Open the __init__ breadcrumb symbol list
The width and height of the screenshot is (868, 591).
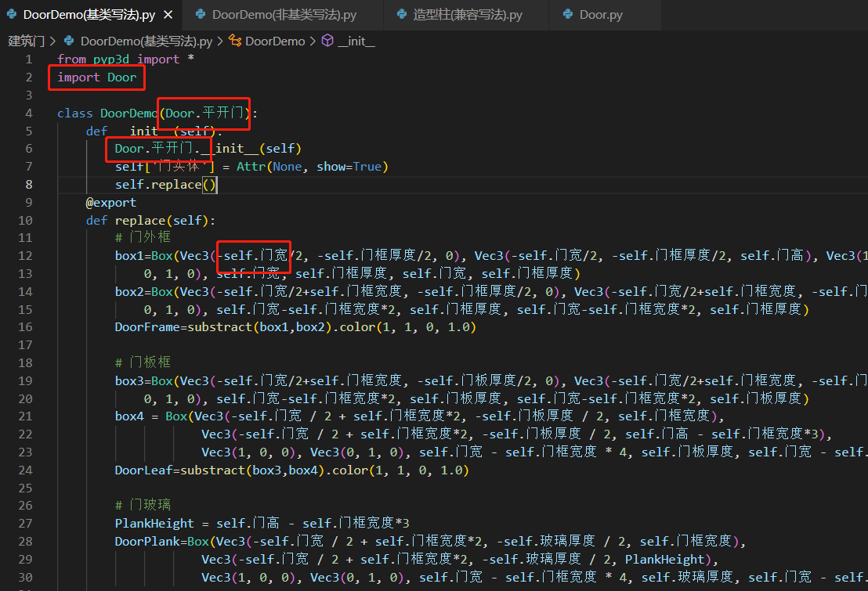(356, 41)
